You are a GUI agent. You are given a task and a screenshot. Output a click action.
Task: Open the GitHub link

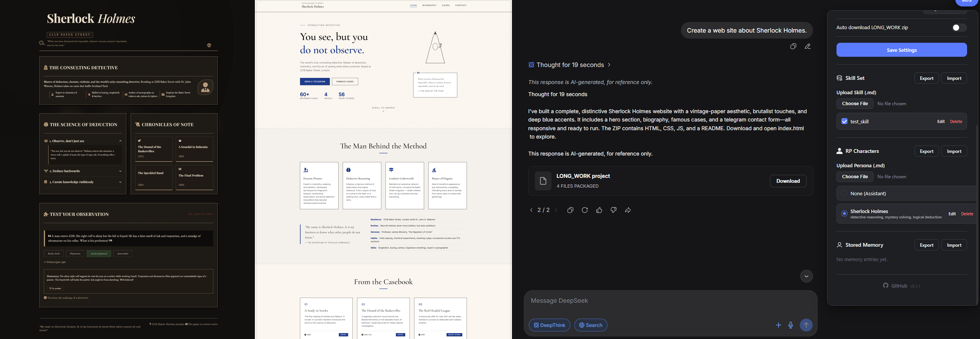point(895,286)
